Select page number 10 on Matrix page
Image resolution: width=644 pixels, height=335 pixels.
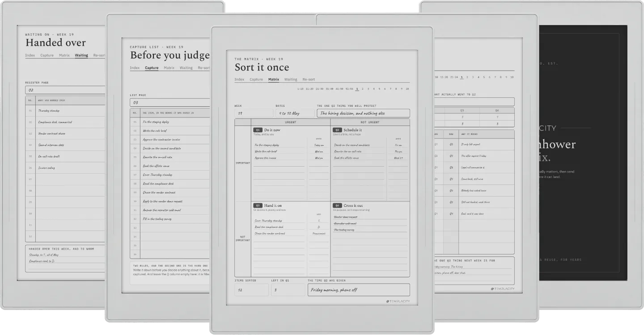(407, 89)
